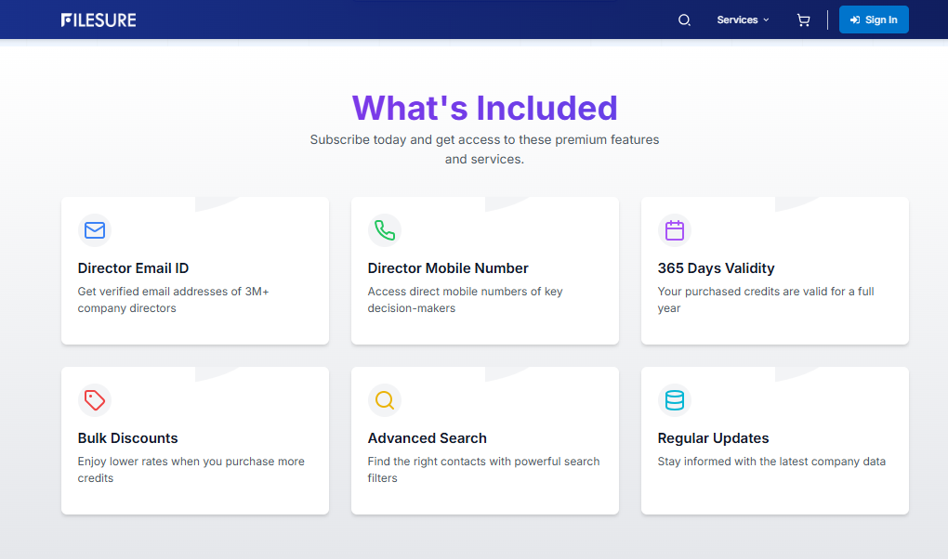Image resolution: width=948 pixels, height=560 pixels.
Task: Click the Regular Updates card title
Action: [x=713, y=438]
